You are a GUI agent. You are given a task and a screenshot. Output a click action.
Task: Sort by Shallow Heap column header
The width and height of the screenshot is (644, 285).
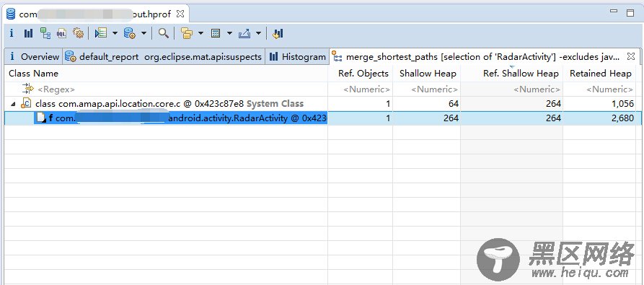[x=427, y=74]
